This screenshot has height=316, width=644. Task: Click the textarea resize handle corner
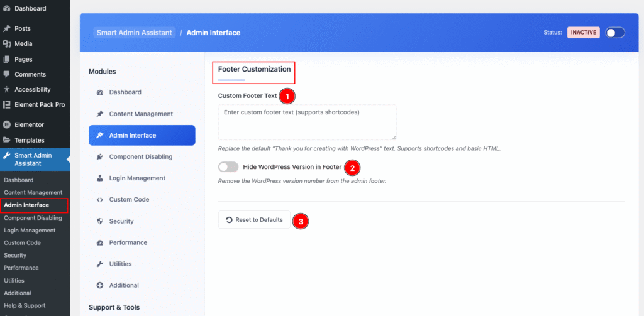[394, 138]
